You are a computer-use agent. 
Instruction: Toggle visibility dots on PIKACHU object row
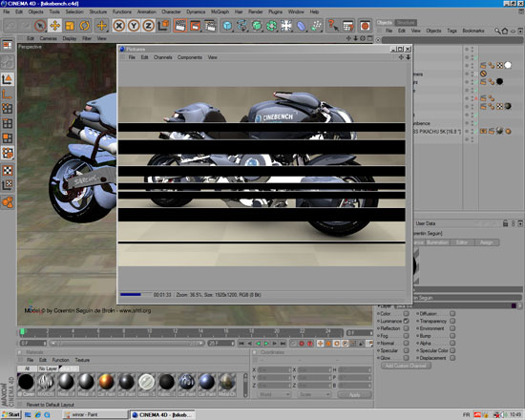472,132
